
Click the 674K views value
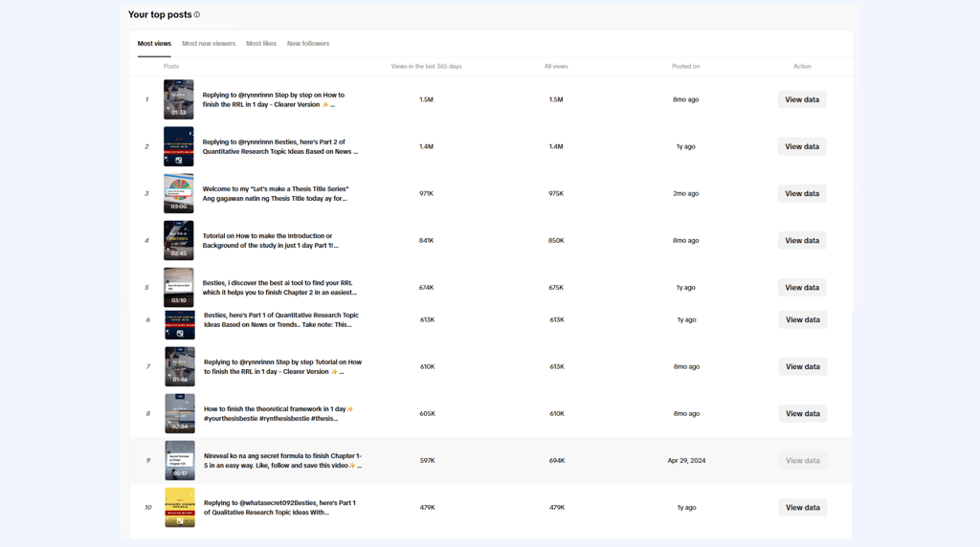(426, 287)
